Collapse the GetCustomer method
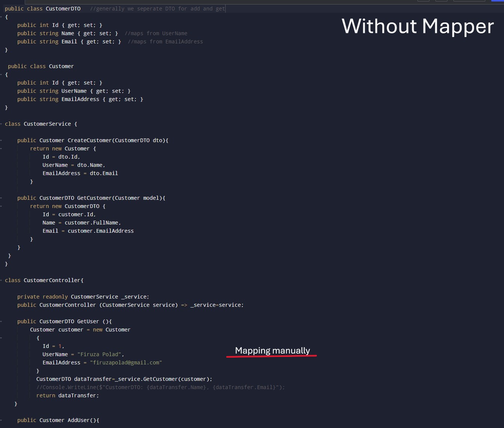The width and height of the screenshot is (504, 428). tap(1, 198)
